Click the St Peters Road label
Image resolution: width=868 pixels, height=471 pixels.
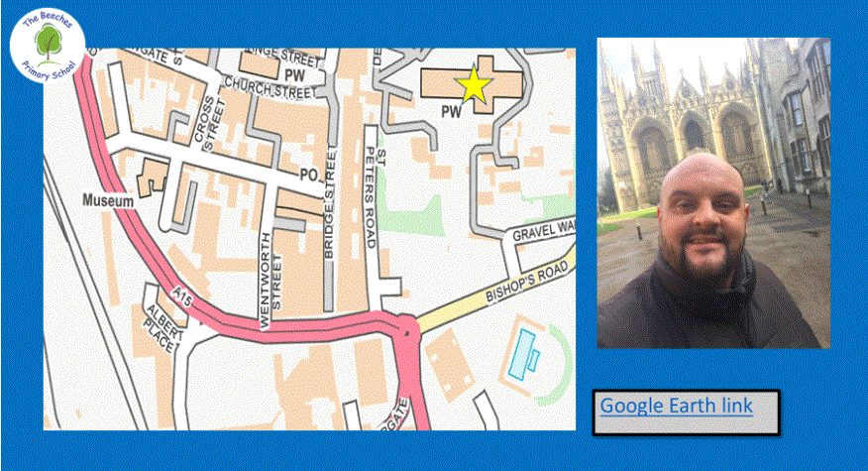[x=375, y=198]
